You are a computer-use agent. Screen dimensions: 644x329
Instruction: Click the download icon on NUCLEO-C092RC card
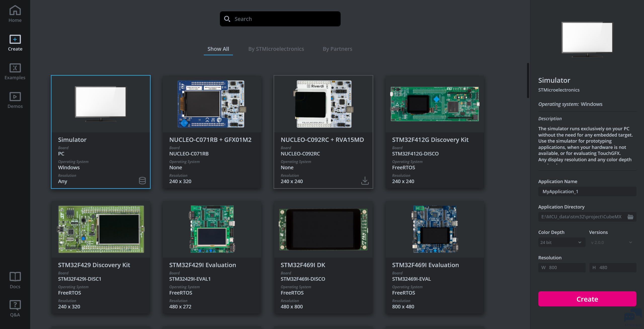(365, 180)
